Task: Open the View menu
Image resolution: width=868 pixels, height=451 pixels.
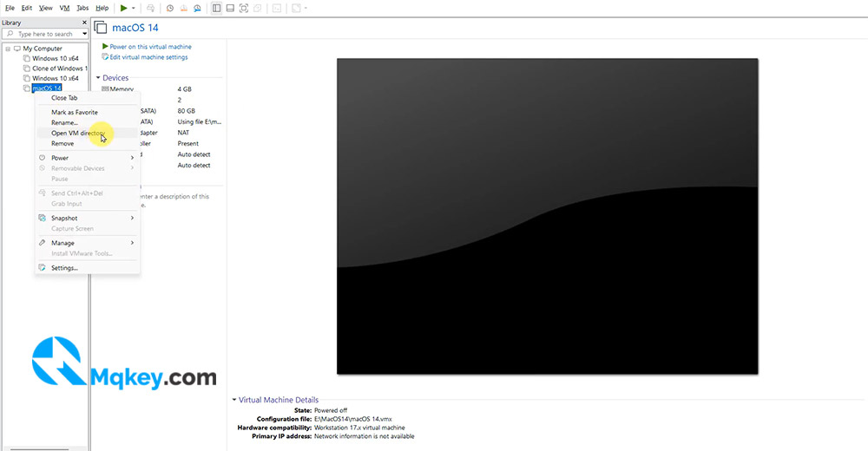Action: tap(45, 9)
